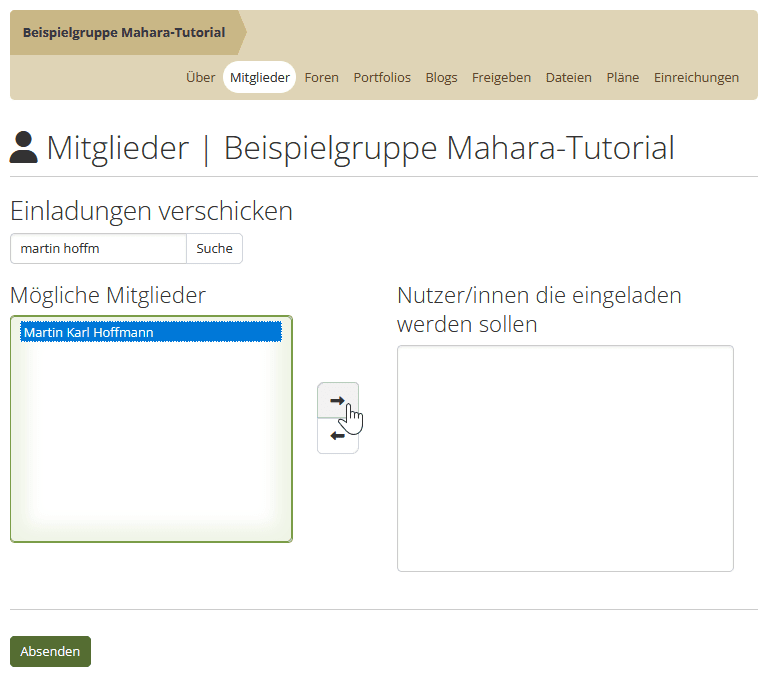Switch to the Dateien tab
This screenshot has height=674, width=765.
[568, 77]
